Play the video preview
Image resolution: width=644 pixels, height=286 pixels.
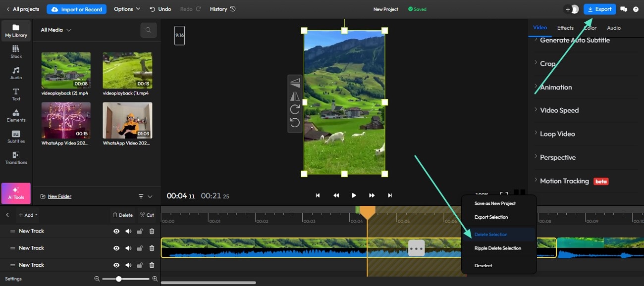354,195
